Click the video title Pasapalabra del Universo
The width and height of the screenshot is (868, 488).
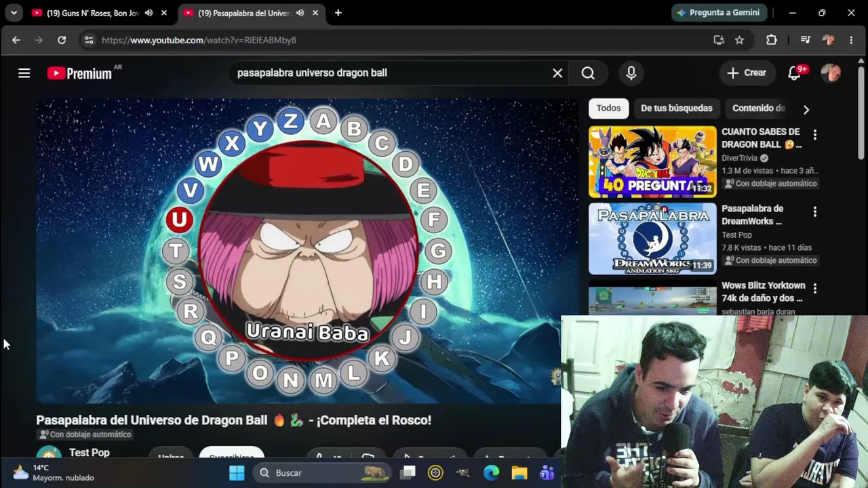click(233, 420)
